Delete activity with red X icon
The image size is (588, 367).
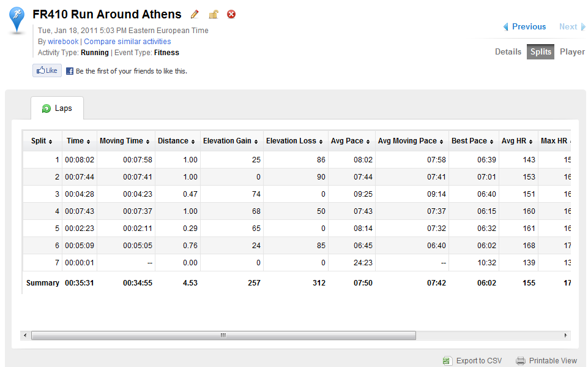tap(231, 14)
